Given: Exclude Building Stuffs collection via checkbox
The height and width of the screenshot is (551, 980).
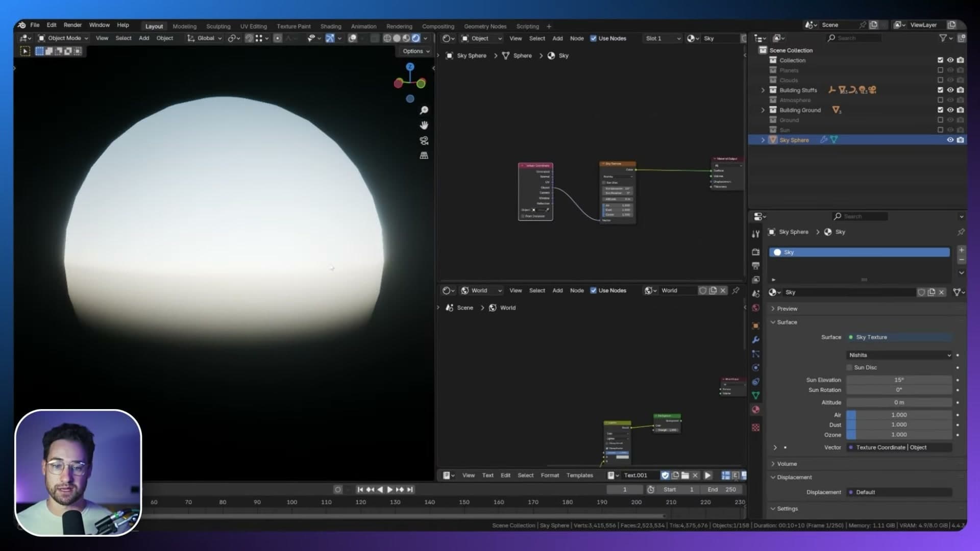Looking at the screenshot, I should click(940, 90).
